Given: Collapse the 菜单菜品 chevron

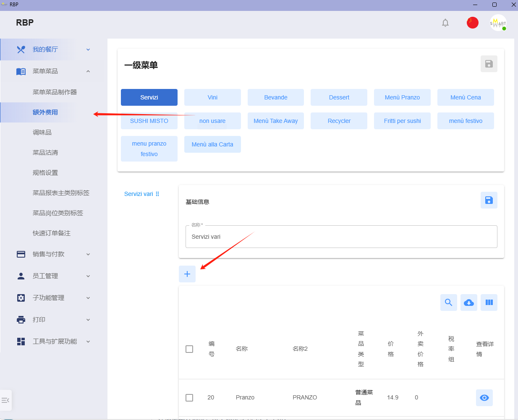Looking at the screenshot, I should 88,71.
